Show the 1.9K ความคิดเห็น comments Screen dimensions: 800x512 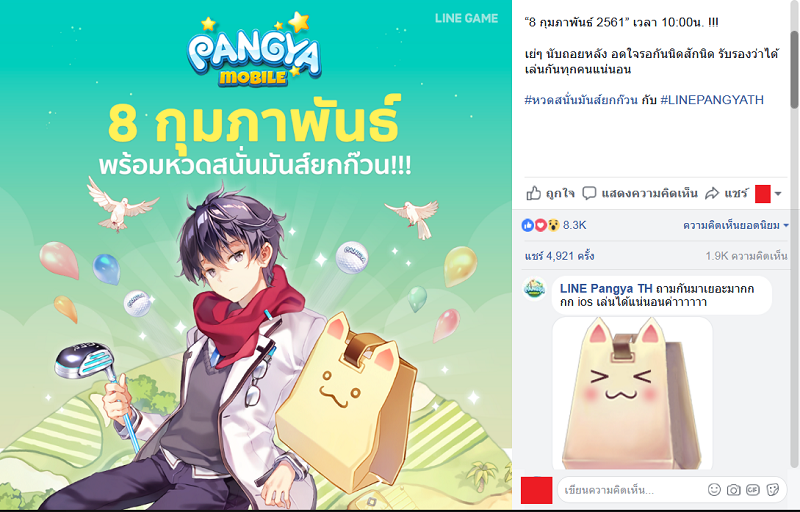[x=746, y=256]
